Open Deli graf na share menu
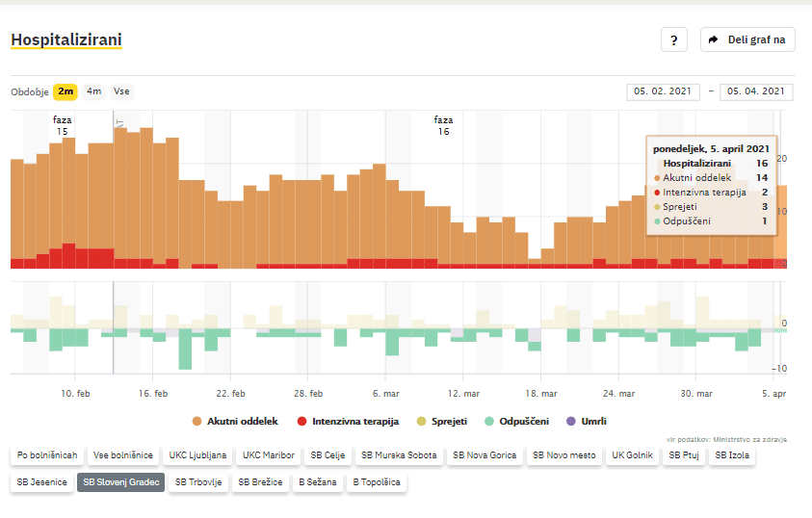Viewport: 812px width, 518px height. click(747, 40)
